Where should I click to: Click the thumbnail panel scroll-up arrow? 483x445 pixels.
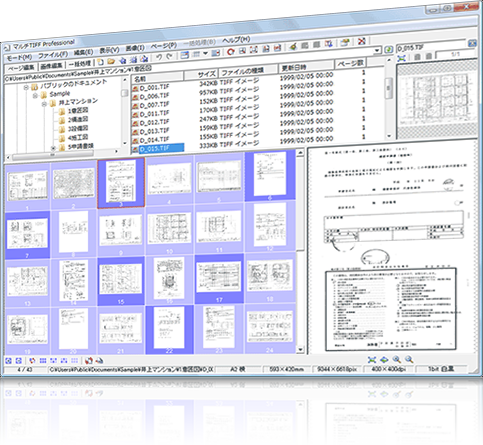(x=300, y=153)
